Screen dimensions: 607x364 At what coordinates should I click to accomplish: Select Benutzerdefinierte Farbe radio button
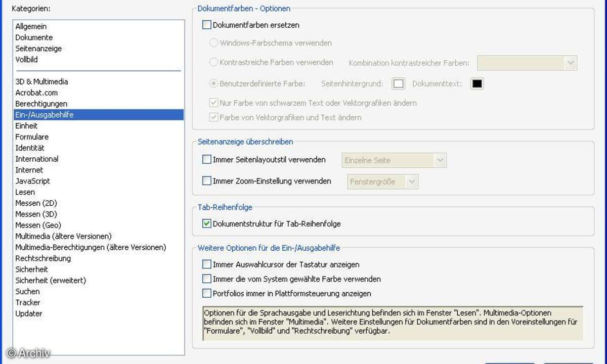click(x=214, y=83)
